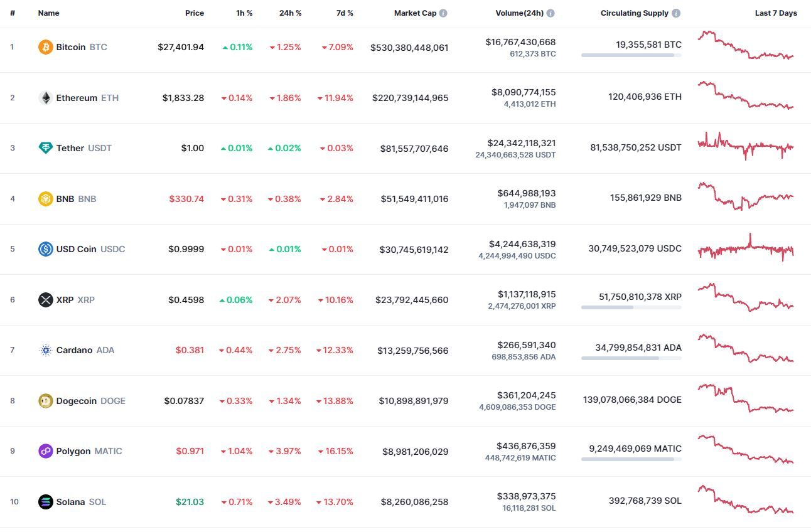Screen dimensions: 811x532
Task: Open the Cardano ADA name link
Action: [x=85, y=350]
